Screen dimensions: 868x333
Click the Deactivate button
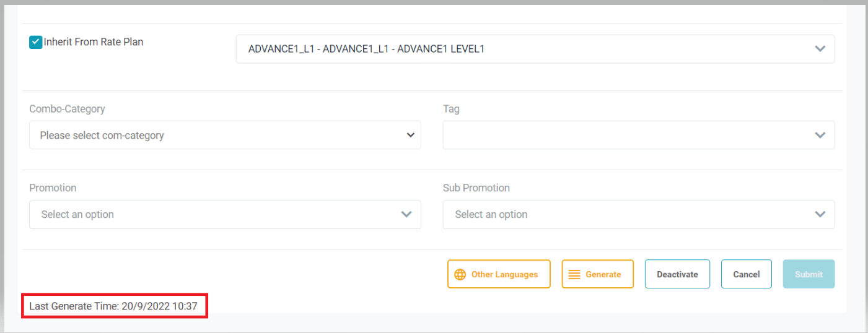(677, 274)
